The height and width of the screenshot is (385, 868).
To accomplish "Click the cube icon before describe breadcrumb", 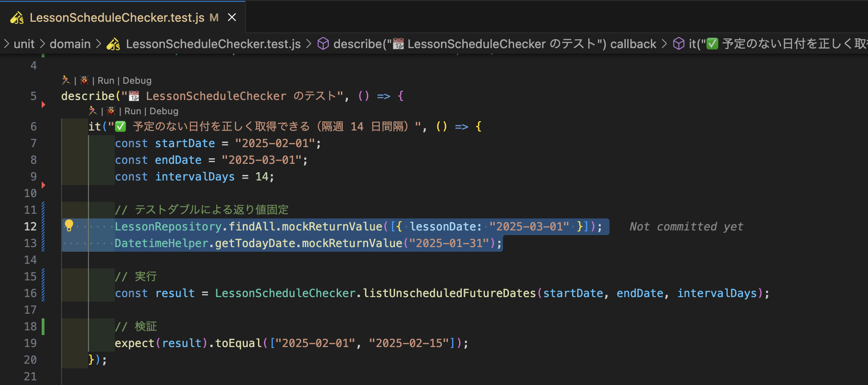I will 323,44.
